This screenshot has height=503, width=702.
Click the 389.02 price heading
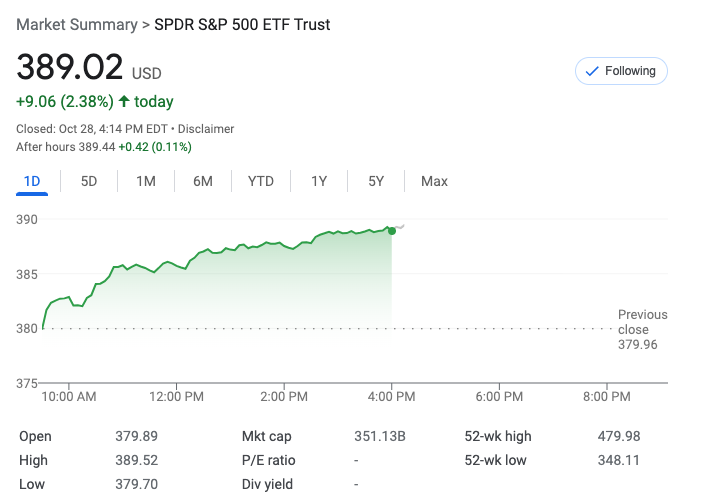coord(69,67)
